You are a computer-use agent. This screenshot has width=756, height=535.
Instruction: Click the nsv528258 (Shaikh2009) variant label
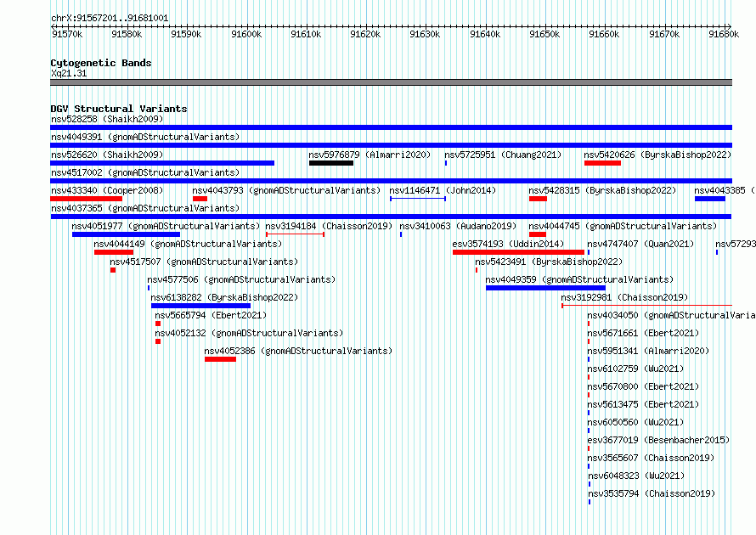tap(107, 119)
